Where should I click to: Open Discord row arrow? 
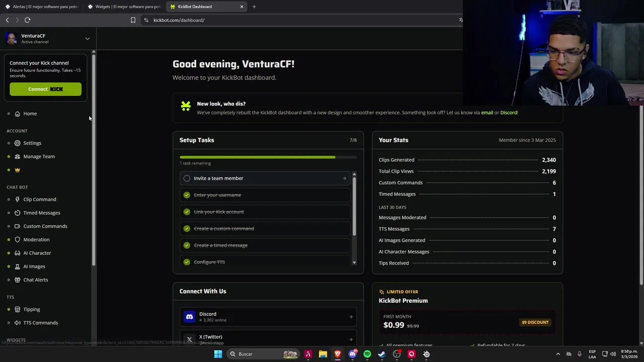351,317
